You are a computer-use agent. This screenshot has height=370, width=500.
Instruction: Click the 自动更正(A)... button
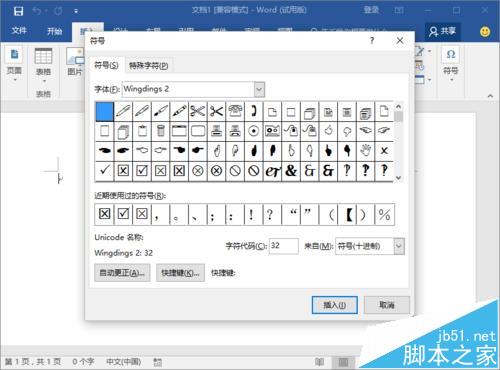[x=122, y=273]
